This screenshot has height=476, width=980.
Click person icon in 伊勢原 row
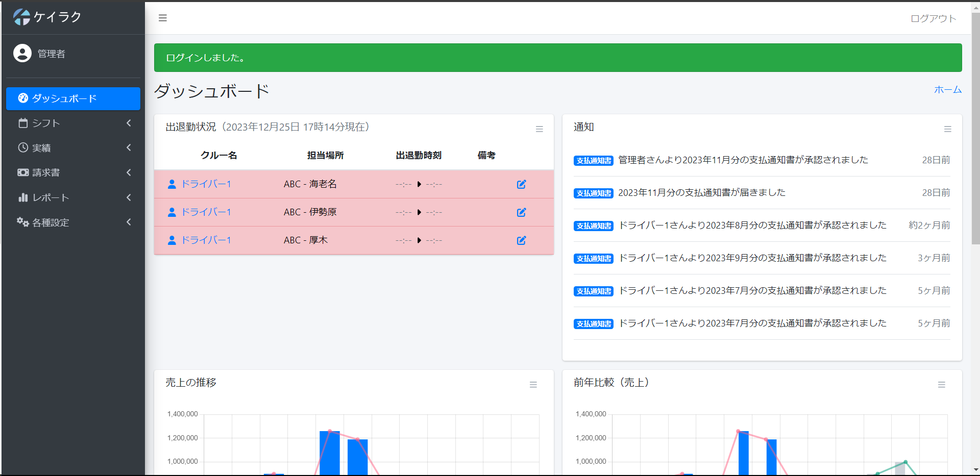[x=172, y=212]
